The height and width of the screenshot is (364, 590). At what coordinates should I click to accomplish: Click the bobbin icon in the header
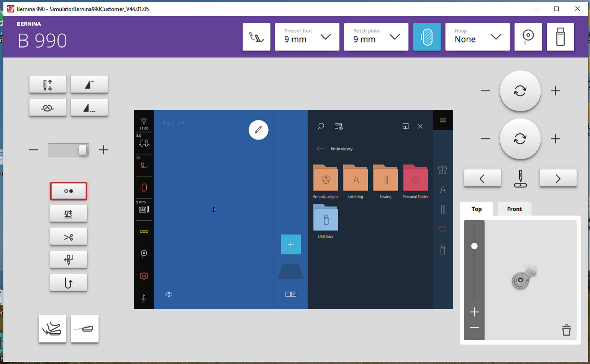coord(528,37)
